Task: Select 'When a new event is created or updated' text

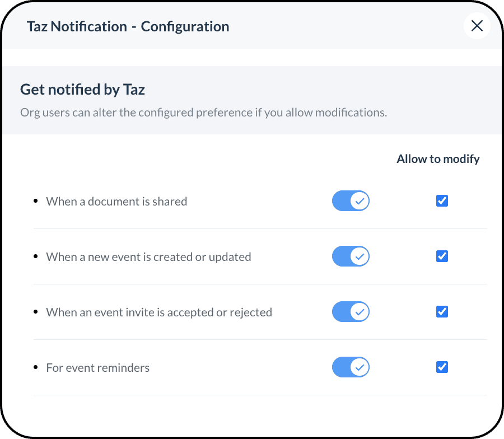Action: pyautogui.click(x=148, y=257)
